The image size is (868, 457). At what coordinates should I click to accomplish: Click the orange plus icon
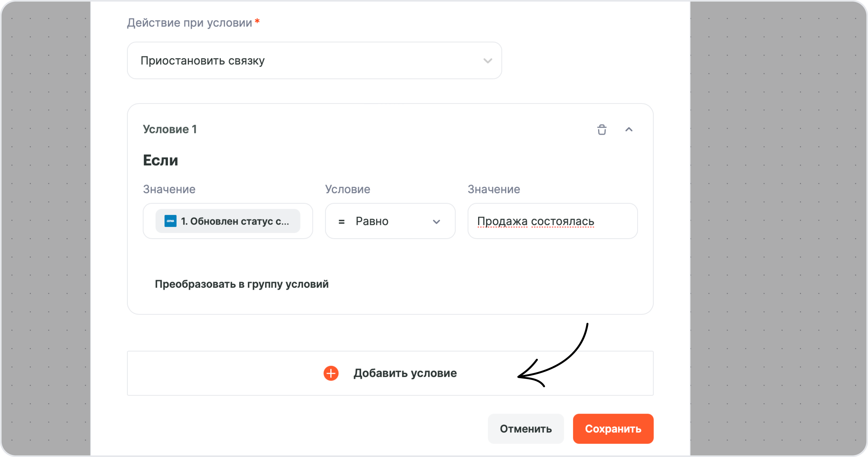331,373
